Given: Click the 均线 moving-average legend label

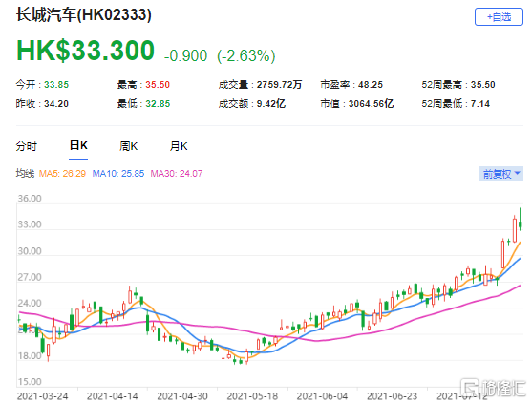Looking at the screenshot, I should [x=25, y=174].
